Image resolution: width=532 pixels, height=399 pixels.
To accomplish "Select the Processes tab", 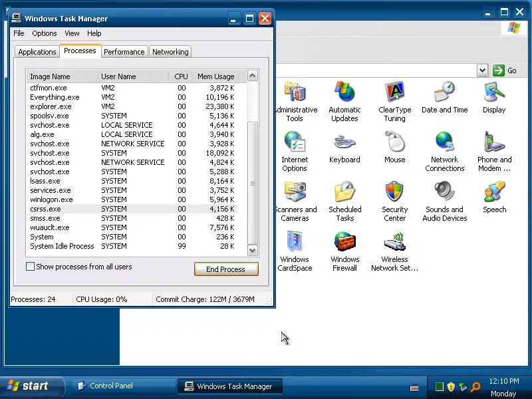I will coord(80,51).
